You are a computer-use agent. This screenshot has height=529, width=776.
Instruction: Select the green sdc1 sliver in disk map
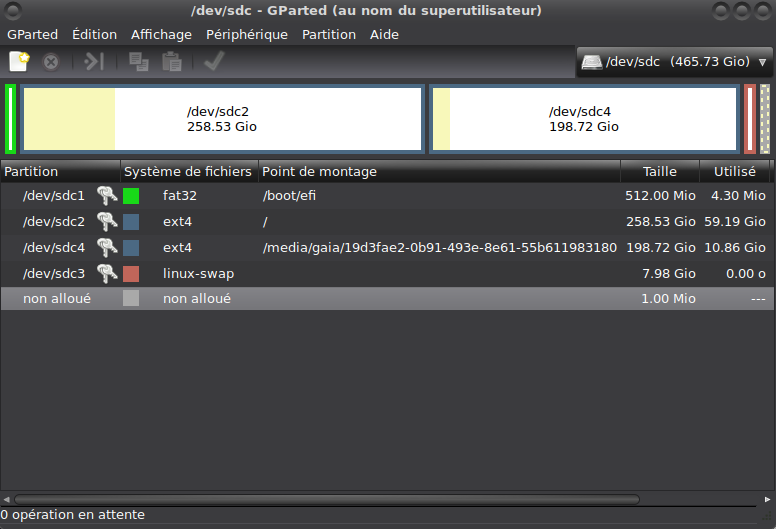(x=10, y=119)
